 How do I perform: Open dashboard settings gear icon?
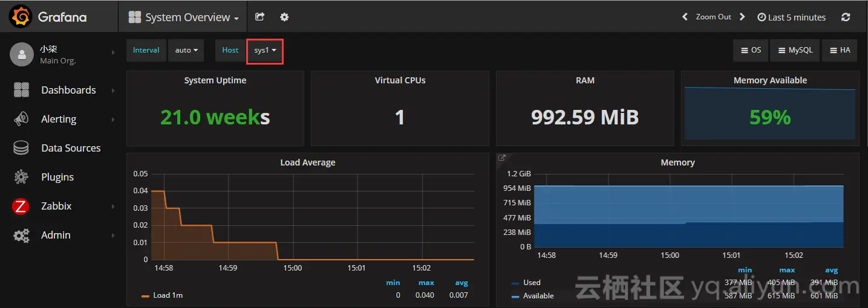click(x=284, y=17)
